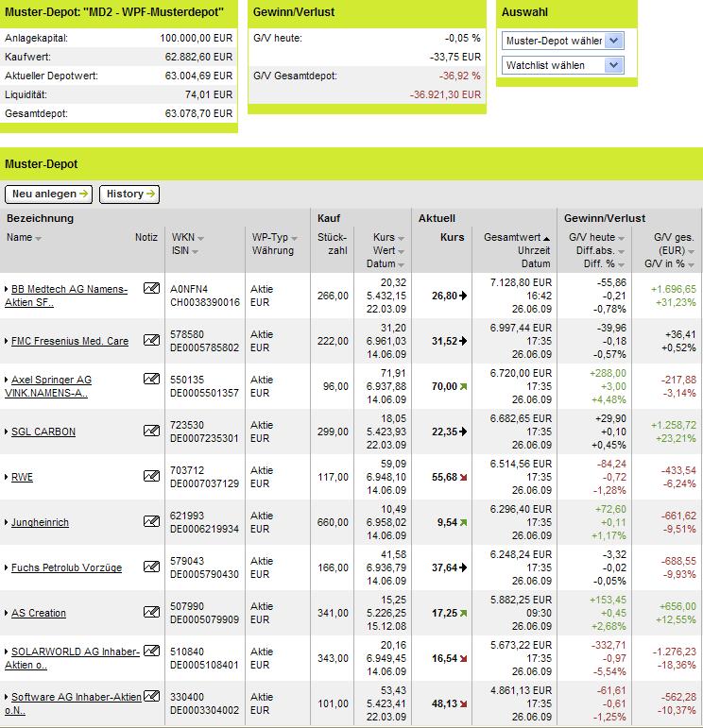
Task: Click the WKN value 703712
Action: pos(187,471)
